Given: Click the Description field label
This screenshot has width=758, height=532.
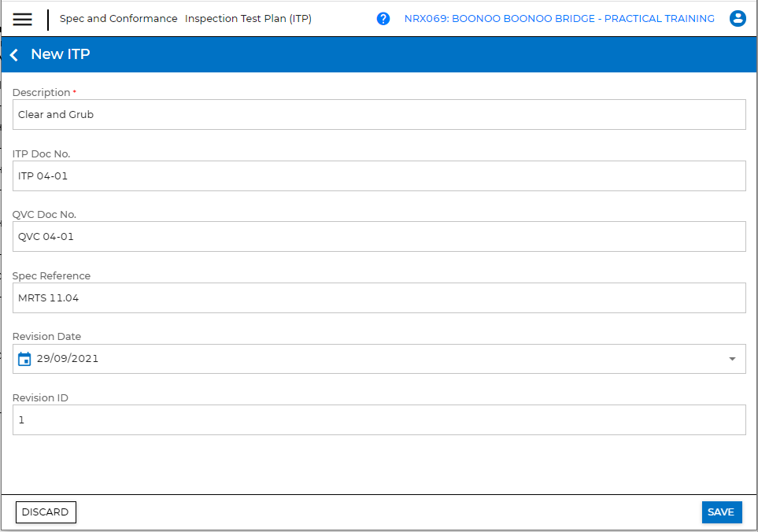Looking at the screenshot, I should click(41, 93).
